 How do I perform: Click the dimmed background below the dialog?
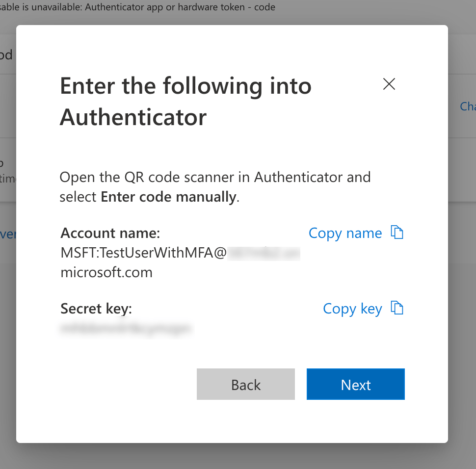(x=238, y=457)
